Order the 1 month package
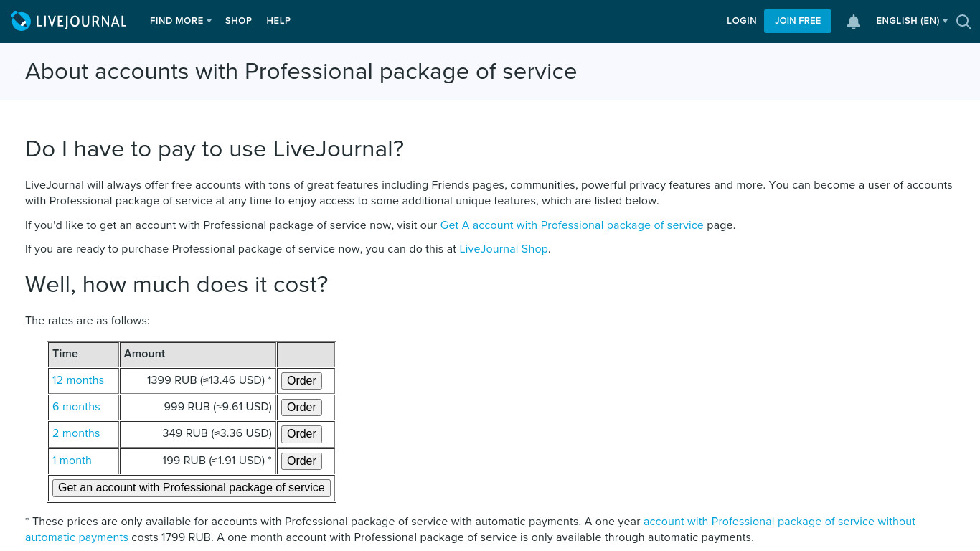 (x=301, y=461)
